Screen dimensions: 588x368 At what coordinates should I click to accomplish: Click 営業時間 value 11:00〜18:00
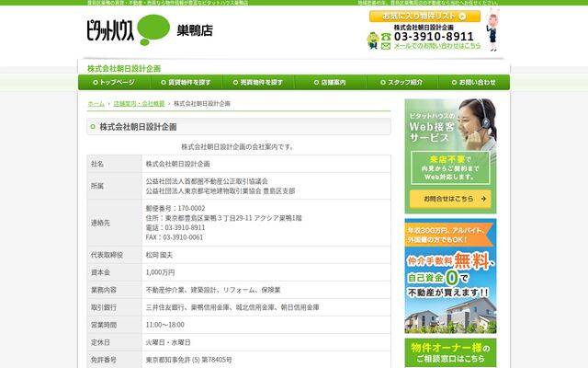point(165,325)
